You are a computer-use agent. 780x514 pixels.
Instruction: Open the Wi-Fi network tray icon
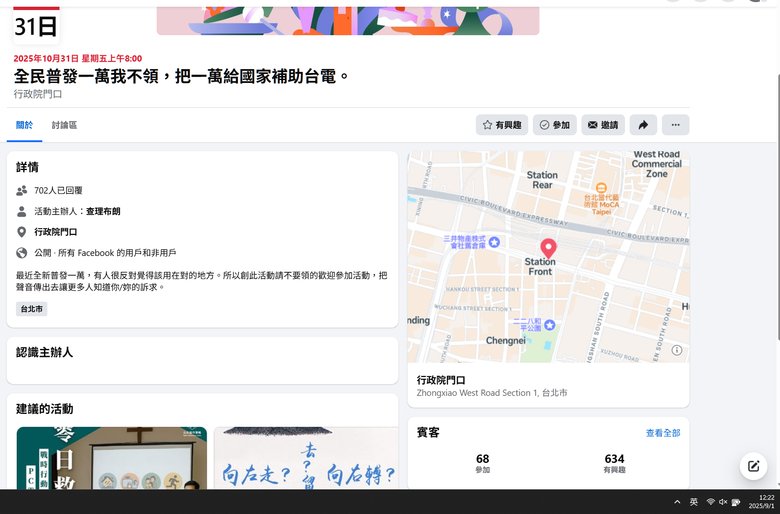[x=711, y=502]
